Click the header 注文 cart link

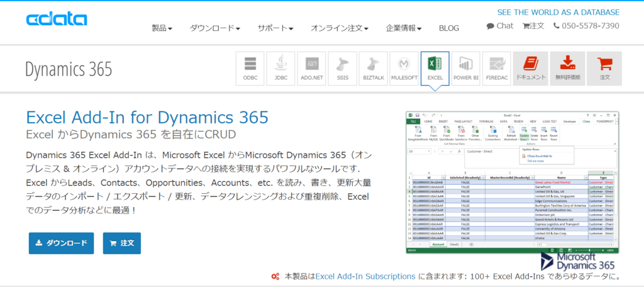coord(533,26)
